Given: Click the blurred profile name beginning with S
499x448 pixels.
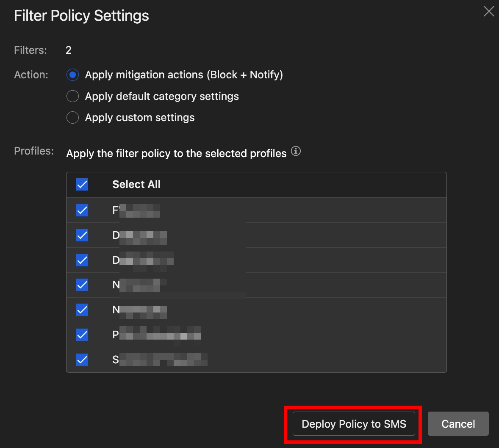Looking at the screenshot, I should click(160, 360).
